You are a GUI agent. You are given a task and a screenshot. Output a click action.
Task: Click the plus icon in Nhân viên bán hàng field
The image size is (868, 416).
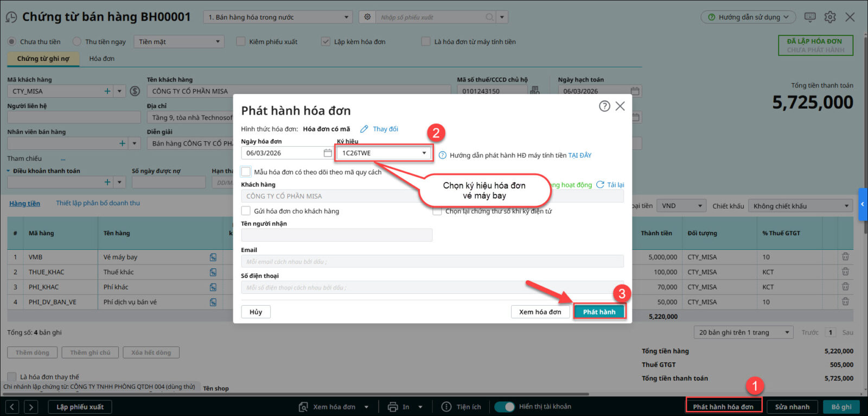tap(123, 143)
